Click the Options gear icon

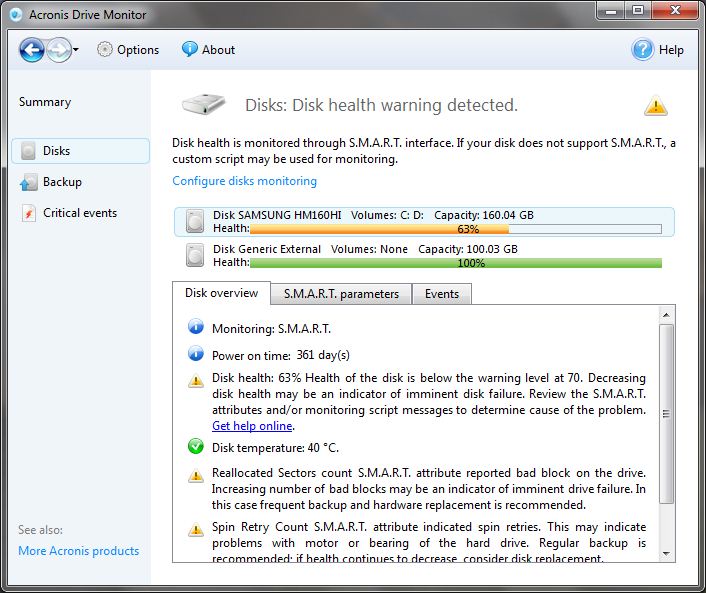click(104, 50)
